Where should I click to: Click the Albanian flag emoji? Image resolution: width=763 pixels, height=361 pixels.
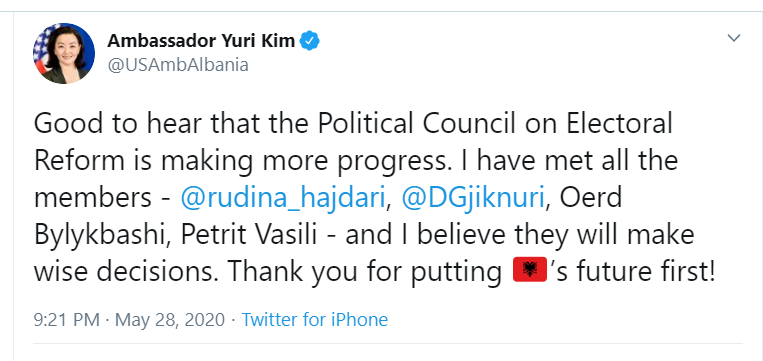tap(530, 271)
